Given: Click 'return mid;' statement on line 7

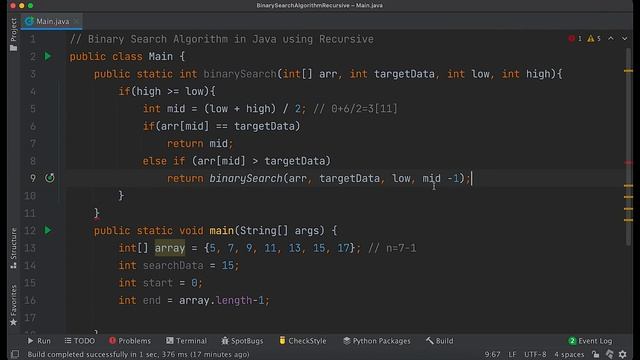Looking at the screenshot, I should point(200,144).
